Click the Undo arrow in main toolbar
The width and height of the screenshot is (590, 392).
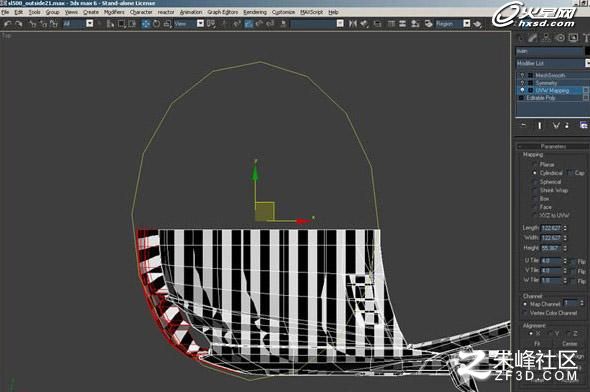pos(8,24)
